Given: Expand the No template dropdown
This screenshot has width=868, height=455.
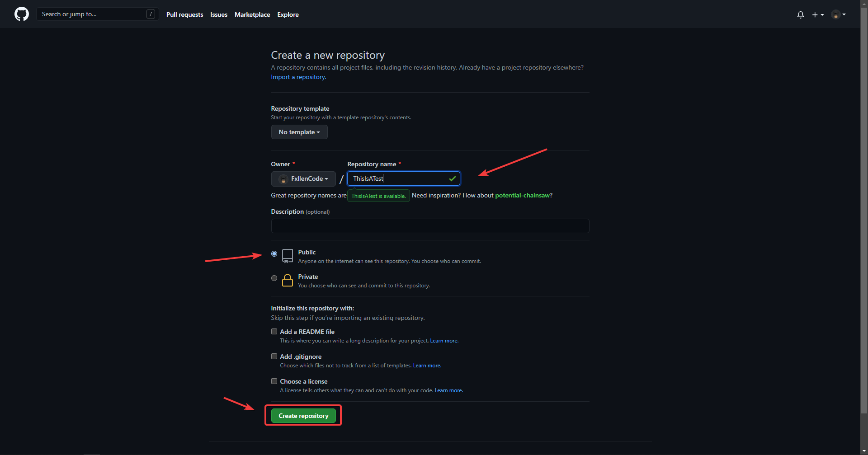Looking at the screenshot, I should click(x=299, y=132).
